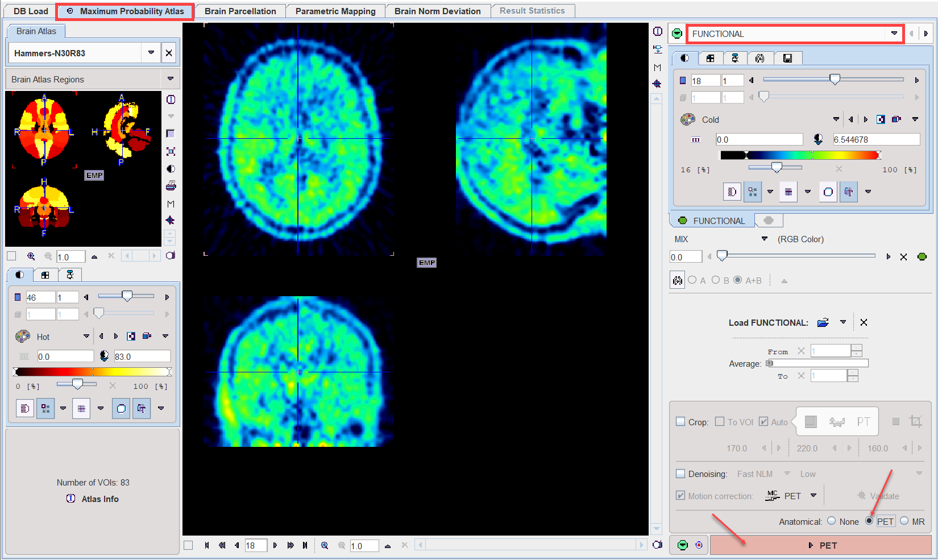This screenshot has width=938, height=560.
Task: Click the upper value field 6.544678
Action: click(x=876, y=139)
